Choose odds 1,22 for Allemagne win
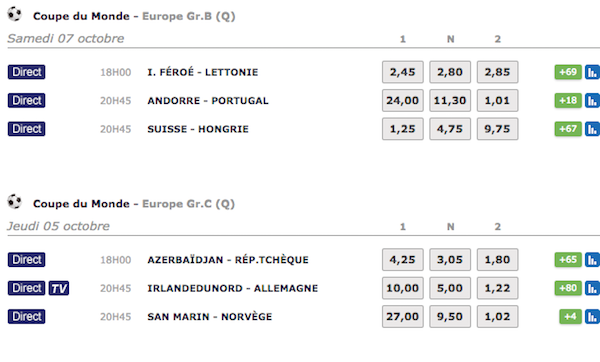 coord(497,288)
